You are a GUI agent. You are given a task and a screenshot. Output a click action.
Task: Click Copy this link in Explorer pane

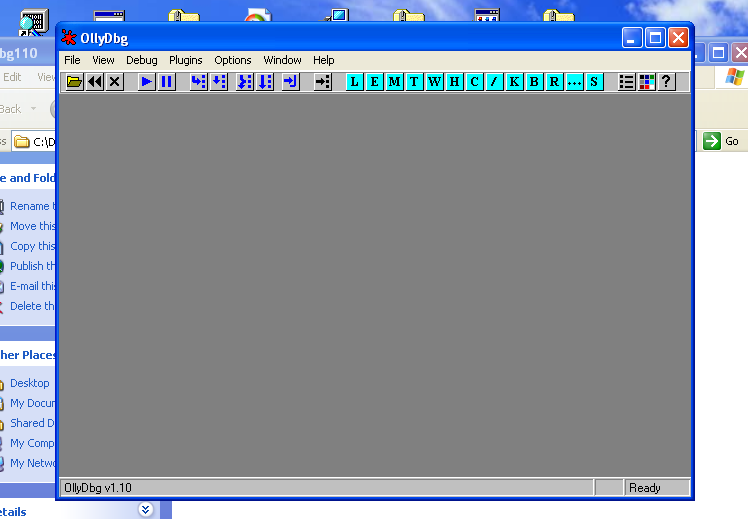click(33, 246)
